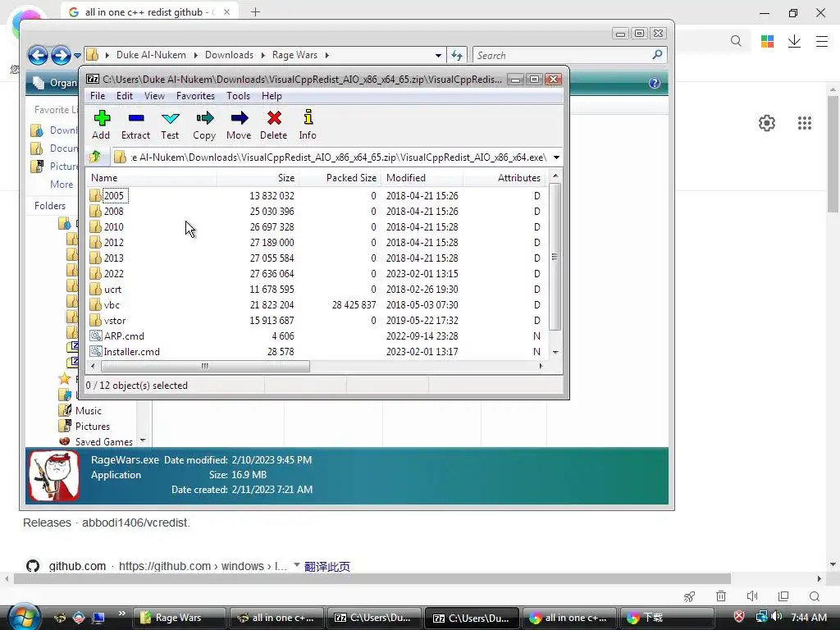The image size is (840, 630).
Task: Expand the breadcrumb arrow after Rage Wars
Action: click(x=326, y=55)
